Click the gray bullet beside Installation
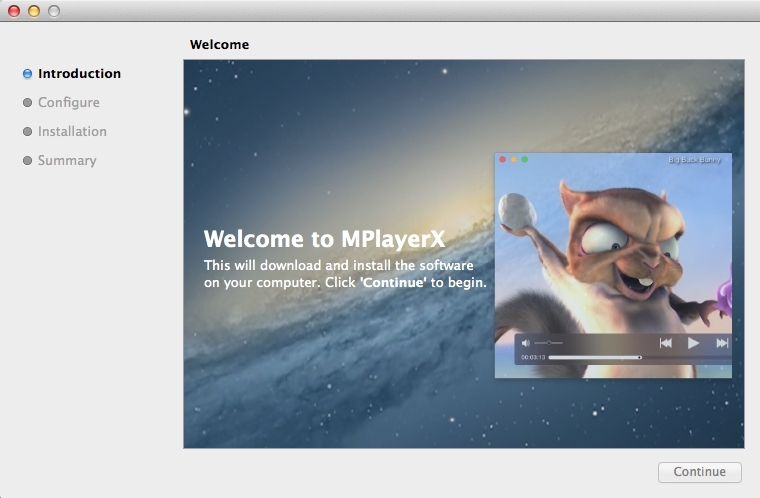 pyautogui.click(x=28, y=131)
